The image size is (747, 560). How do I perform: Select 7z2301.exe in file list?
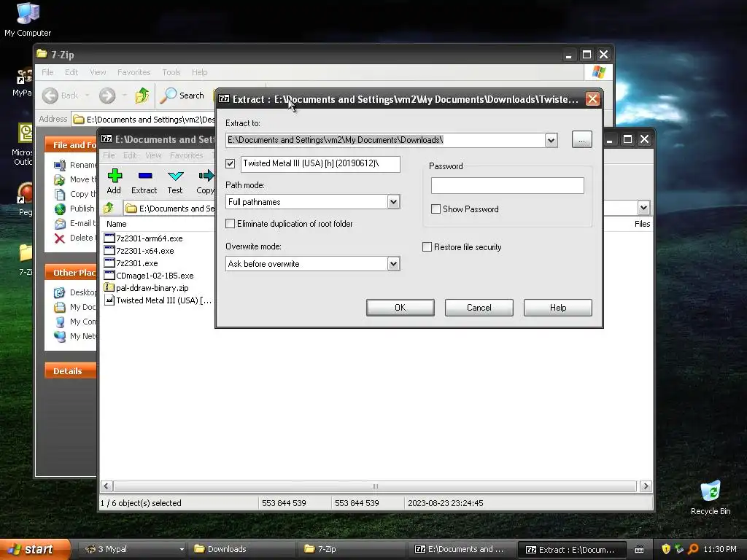(136, 262)
